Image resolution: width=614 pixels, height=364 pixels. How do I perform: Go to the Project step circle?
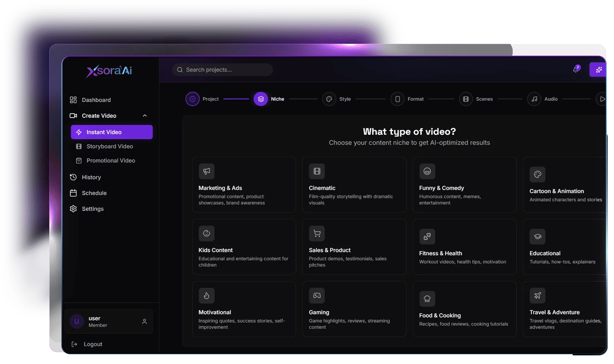[193, 99]
